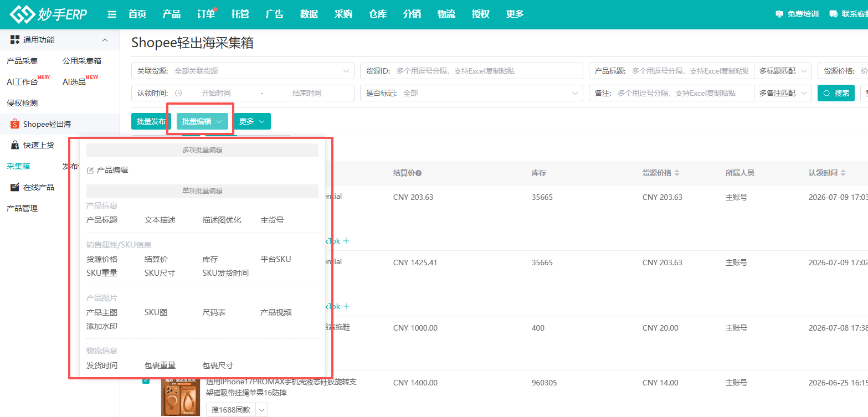868x417 pixels.
Task: Expand the 批量编辑 dropdown button
Action: click(x=202, y=121)
